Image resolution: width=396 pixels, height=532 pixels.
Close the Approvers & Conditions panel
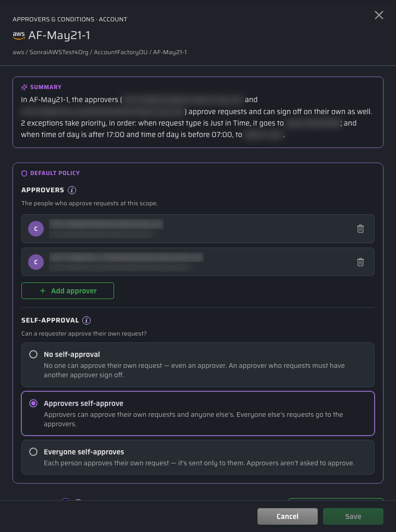pyautogui.click(x=379, y=15)
